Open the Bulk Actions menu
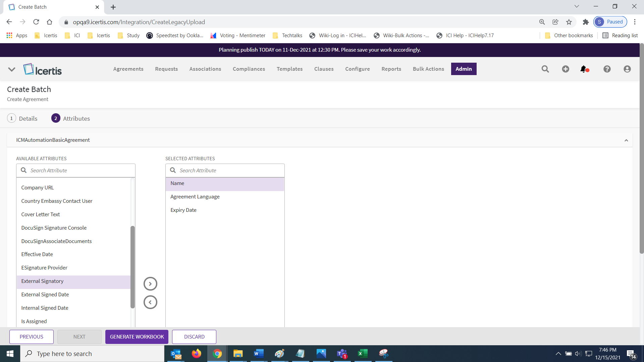Image resolution: width=644 pixels, height=362 pixels. (428, 69)
